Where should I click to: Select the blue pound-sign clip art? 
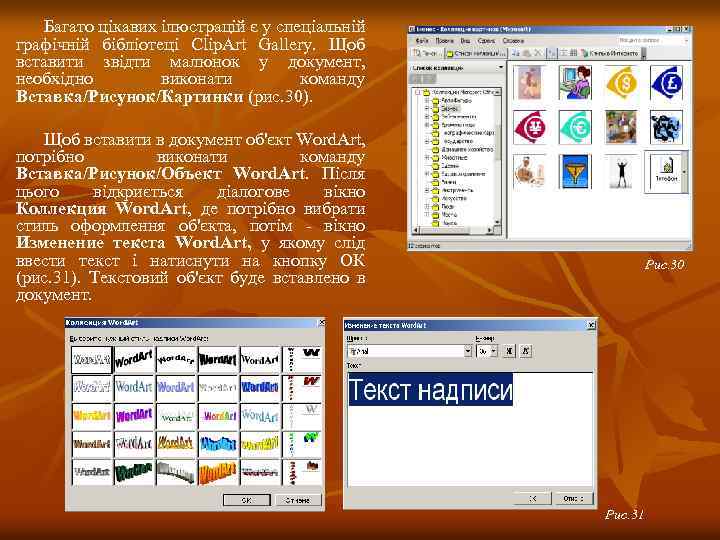[x=667, y=83]
